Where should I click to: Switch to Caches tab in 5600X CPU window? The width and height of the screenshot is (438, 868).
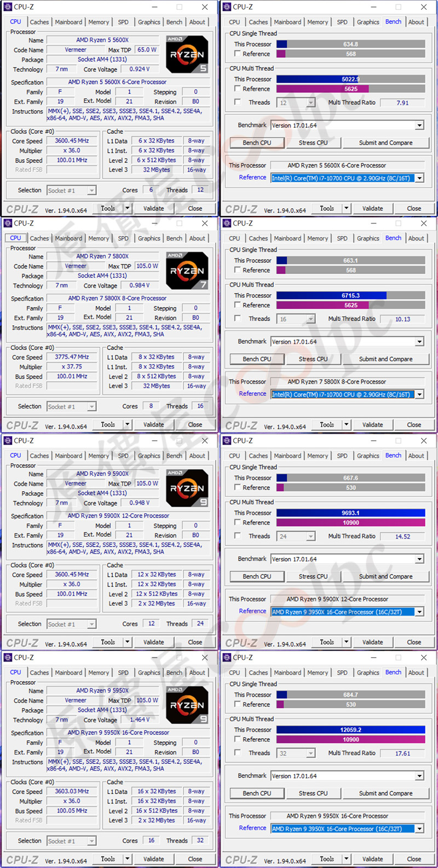click(39, 22)
